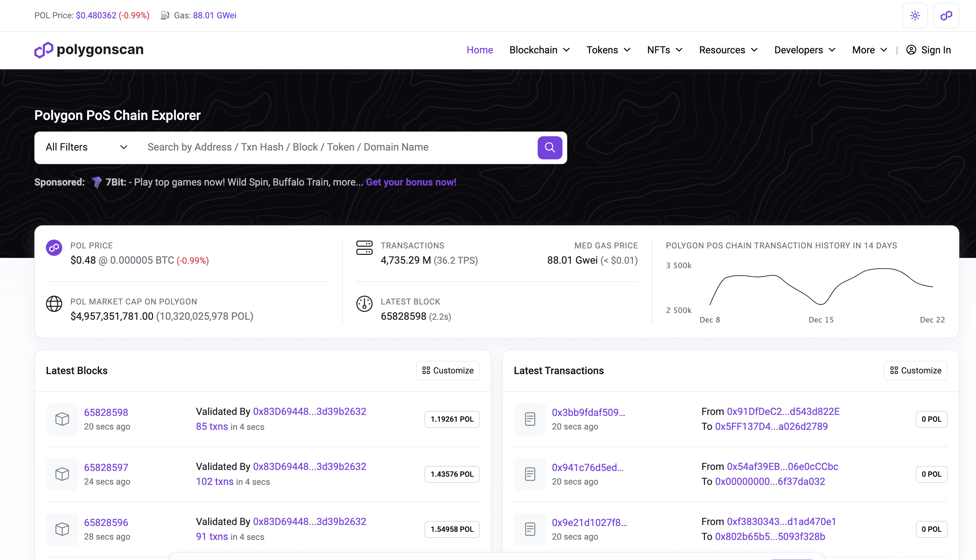Click the polygonscan logo
The height and width of the screenshot is (560, 976).
pyautogui.click(x=89, y=50)
